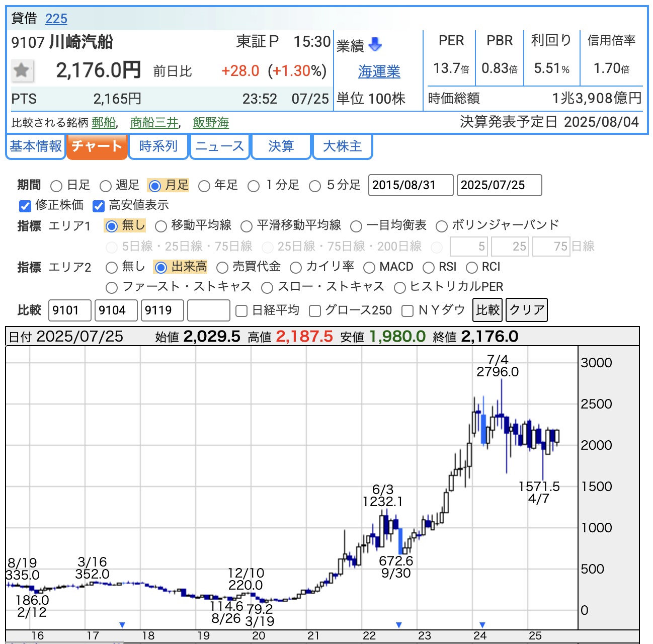
Task: Open the 225 index link
Action: pos(56,19)
